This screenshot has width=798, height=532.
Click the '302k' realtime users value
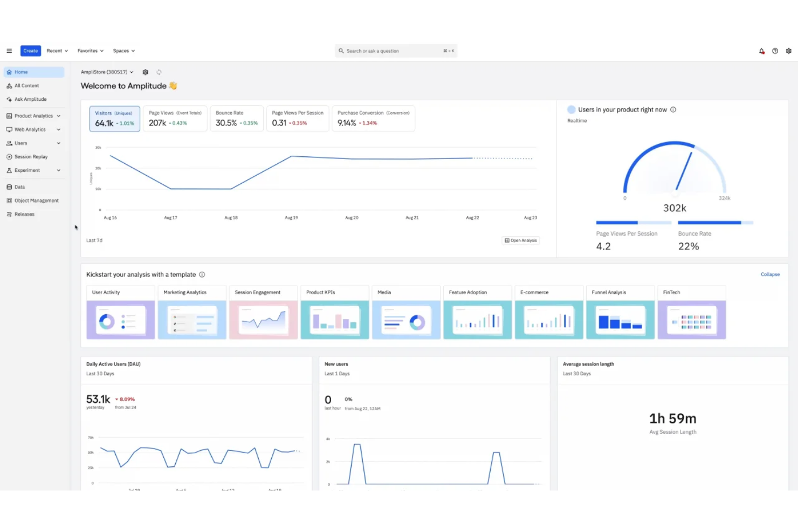point(675,208)
